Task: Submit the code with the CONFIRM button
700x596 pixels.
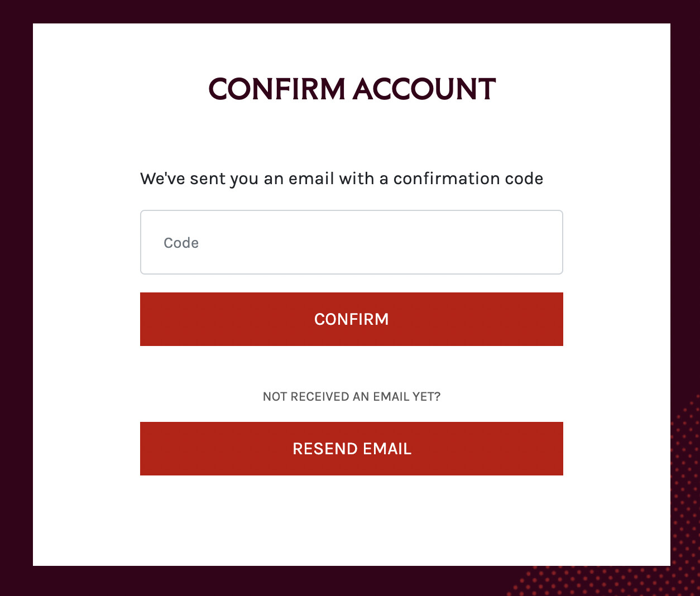Action: click(x=351, y=319)
